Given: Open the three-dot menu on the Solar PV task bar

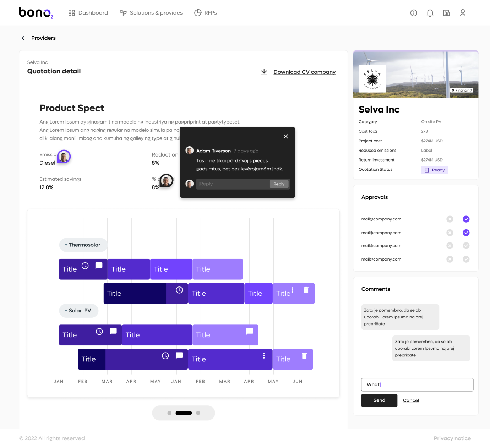Looking at the screenshot, I should click(x=263, y=355).
